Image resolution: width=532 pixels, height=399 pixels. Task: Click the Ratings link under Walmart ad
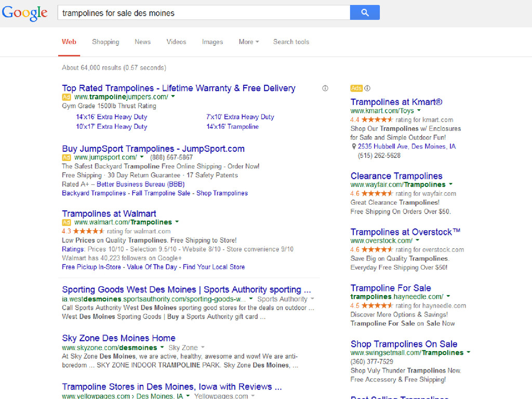73,249
